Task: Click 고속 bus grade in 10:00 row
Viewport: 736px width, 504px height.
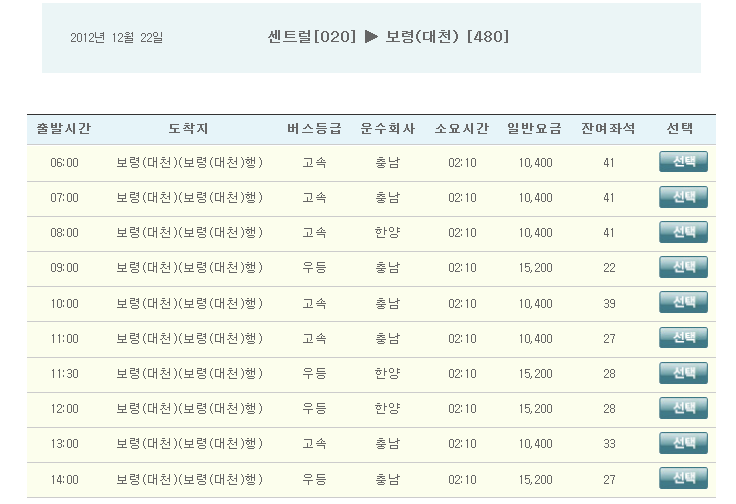Action: pyautogui.click(x=314, y=304)
